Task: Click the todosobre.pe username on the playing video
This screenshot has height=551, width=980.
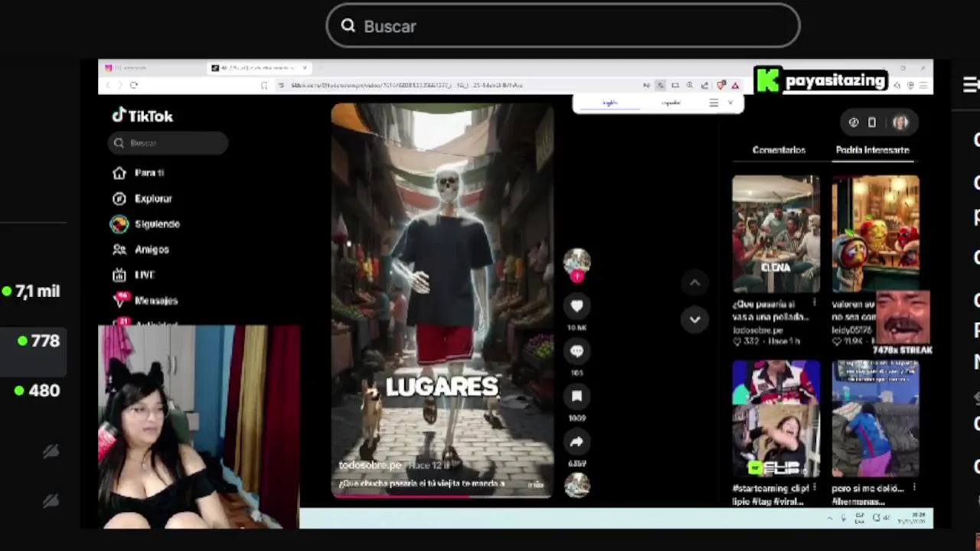Action: pyautogui.click(x=370, y=465)
